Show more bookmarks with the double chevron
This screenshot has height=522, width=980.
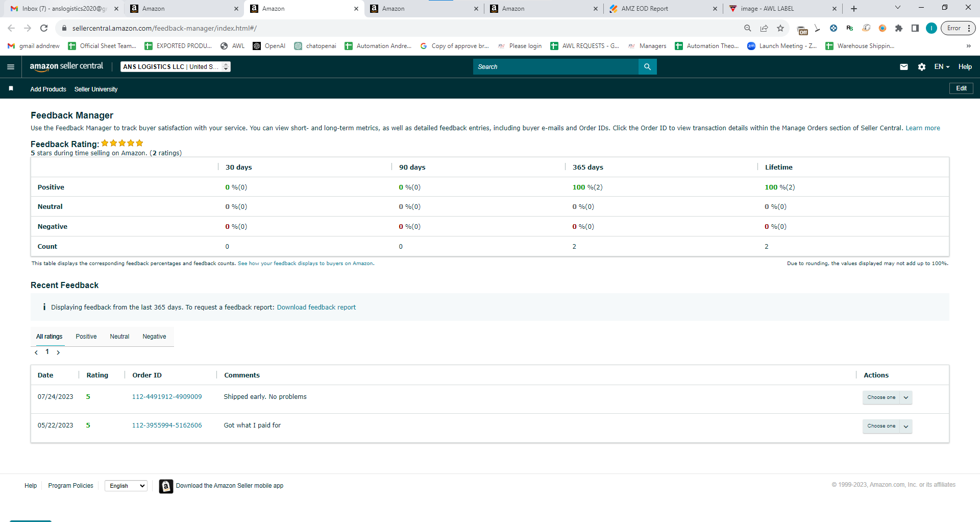(x=968, y=46)
